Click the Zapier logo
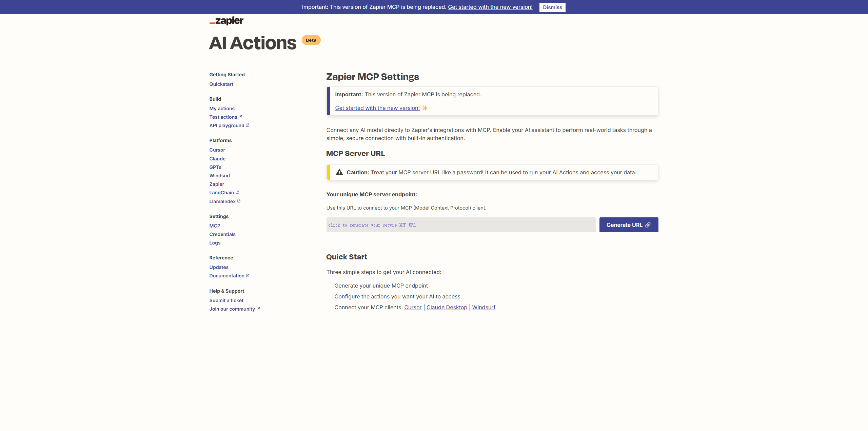 [x=226, y=21]
